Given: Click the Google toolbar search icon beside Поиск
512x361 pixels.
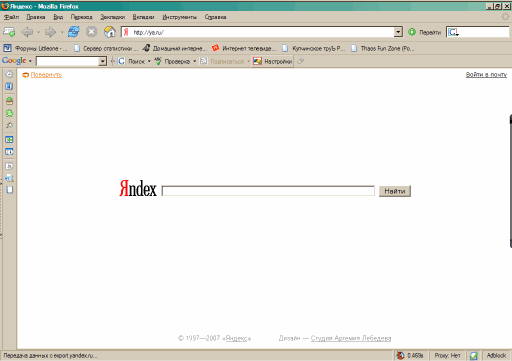Looking at the screenshot, I should (121, 61).
